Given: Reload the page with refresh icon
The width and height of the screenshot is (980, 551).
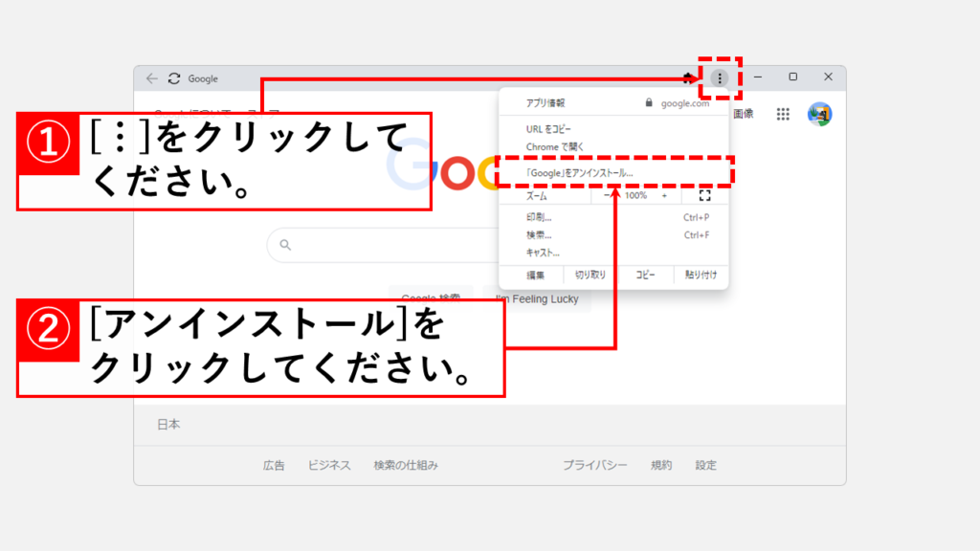Looking at the screenshot, I should (173, 78).
